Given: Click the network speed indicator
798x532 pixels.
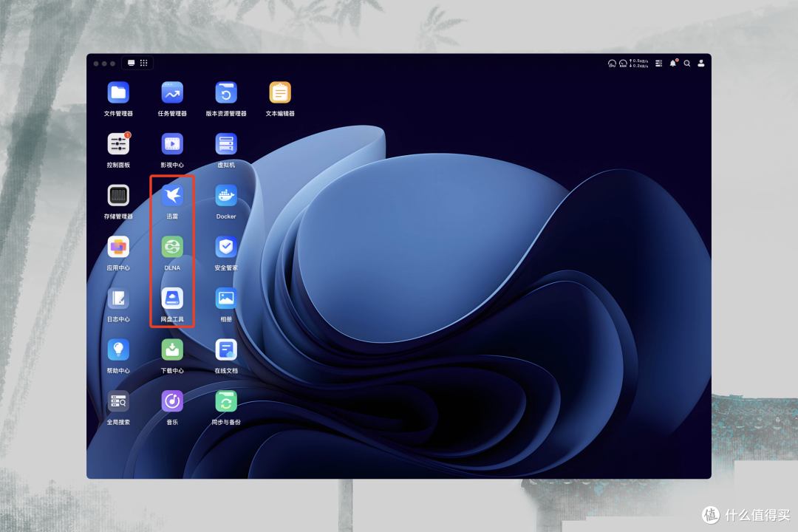Looking at the screenshot, I should click(638, 63).
